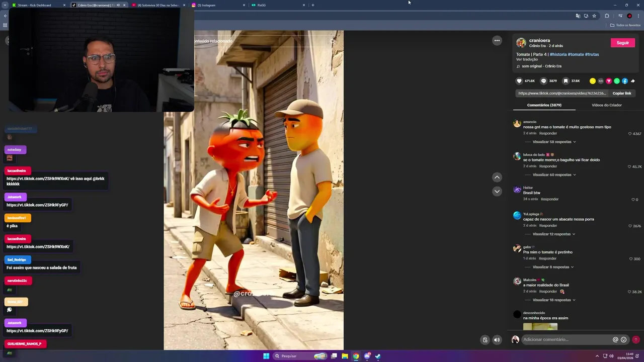Switch to the PixGG browser tab

(277, 5)
